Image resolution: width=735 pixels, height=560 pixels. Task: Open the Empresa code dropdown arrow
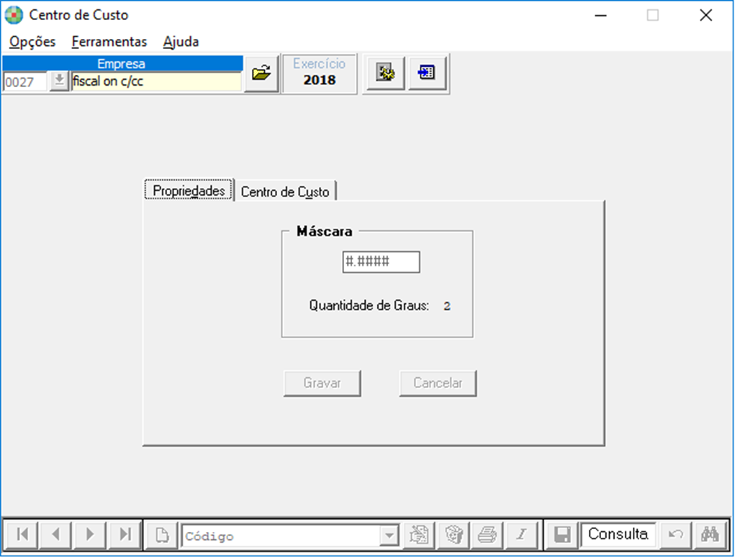(59, 81)
